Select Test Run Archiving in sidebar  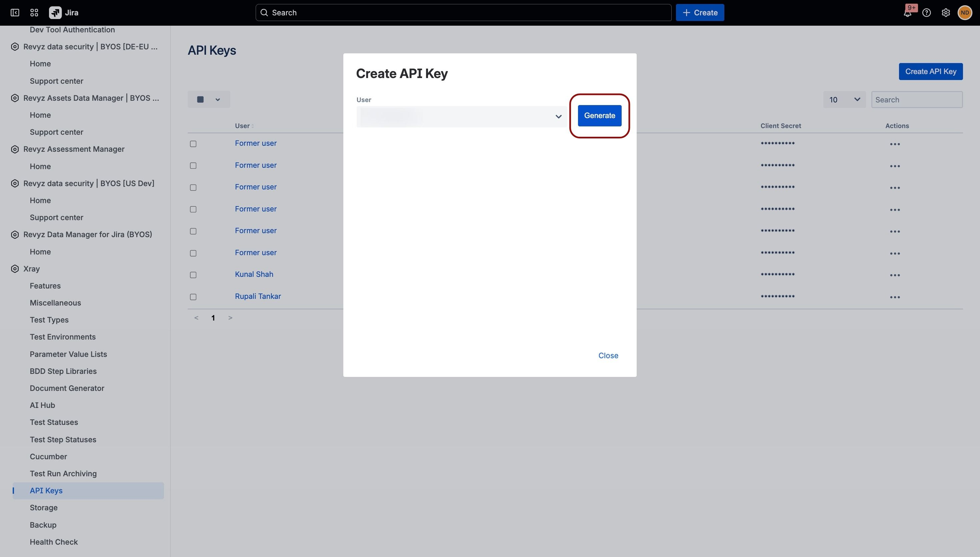point(63,474)
